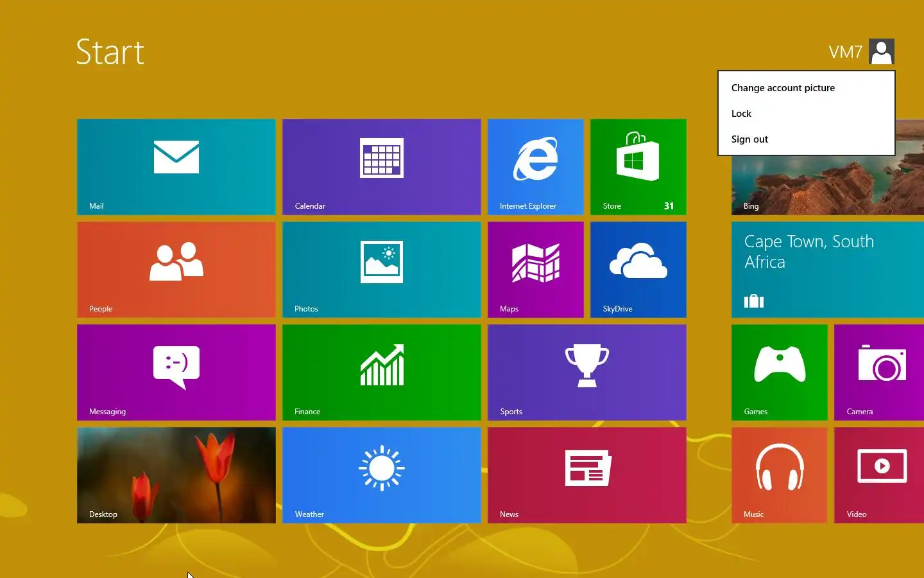
Task: Open the Messaging smiley speech bubble tile
Action: (x=176, y=372)
